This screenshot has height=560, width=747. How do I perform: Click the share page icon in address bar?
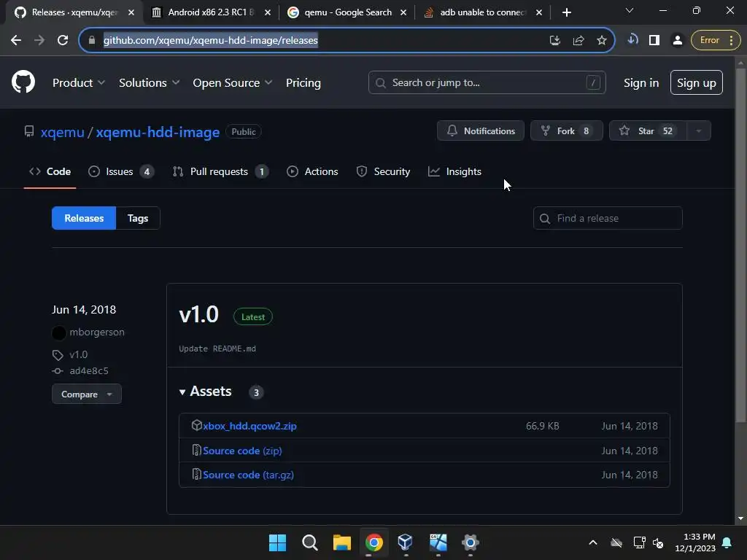[x=578, y=40]
